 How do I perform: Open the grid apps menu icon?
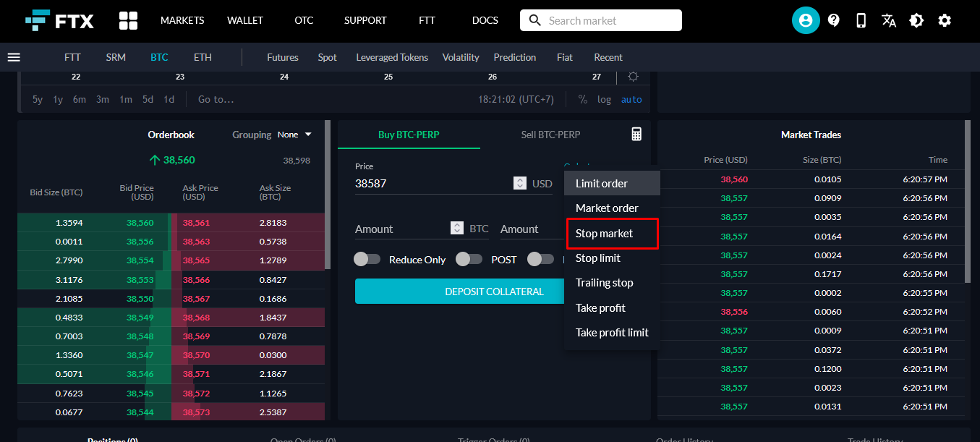128,20
